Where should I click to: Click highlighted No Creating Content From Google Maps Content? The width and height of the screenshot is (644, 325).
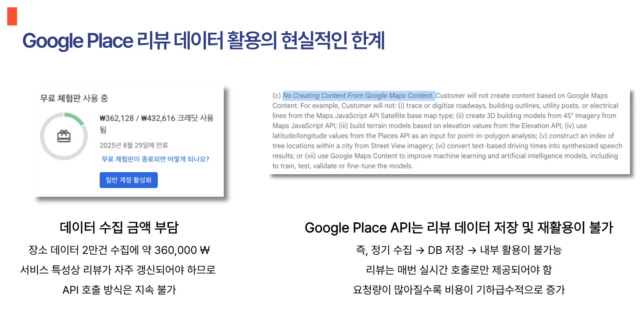click(x=359, y=96)
